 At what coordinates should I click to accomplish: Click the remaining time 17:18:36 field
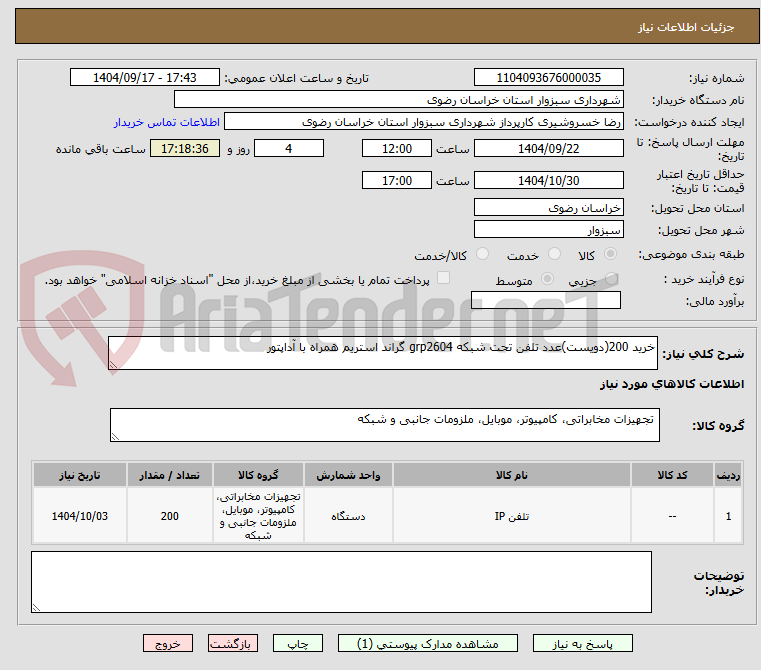point(184,148)
